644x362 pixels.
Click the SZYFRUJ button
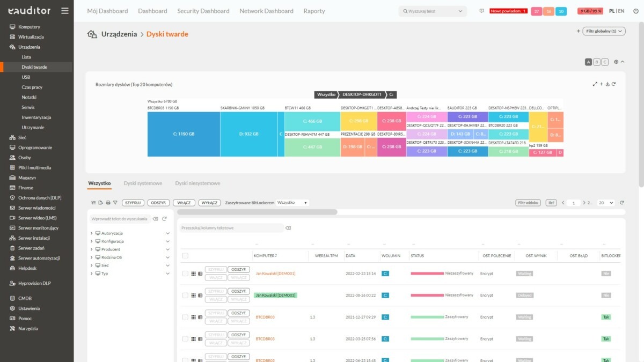(134, 202)
